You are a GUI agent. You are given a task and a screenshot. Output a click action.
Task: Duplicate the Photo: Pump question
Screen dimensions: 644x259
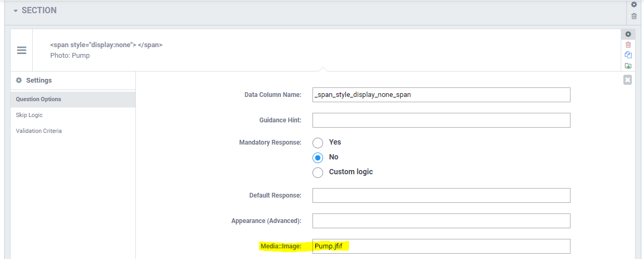point(628,55)
